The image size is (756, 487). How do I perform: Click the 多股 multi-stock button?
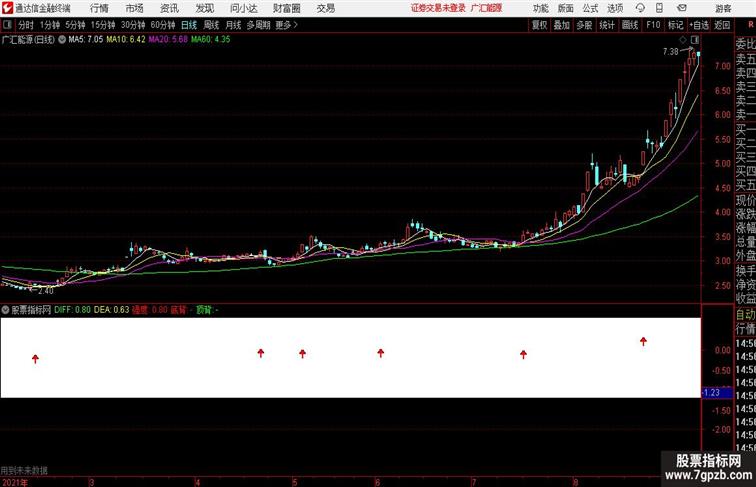[584, 25]
